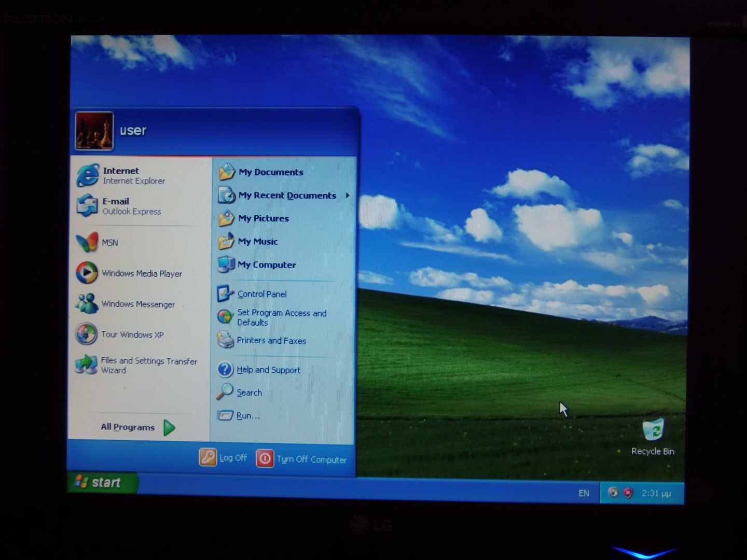Click the Run icon
This screenshot has width=747, height=560.
pyautogui.click(x=225, y=415)
